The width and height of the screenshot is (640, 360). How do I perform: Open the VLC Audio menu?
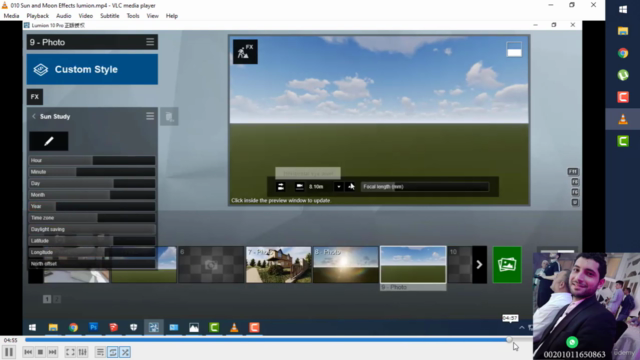tap(63, 16)
